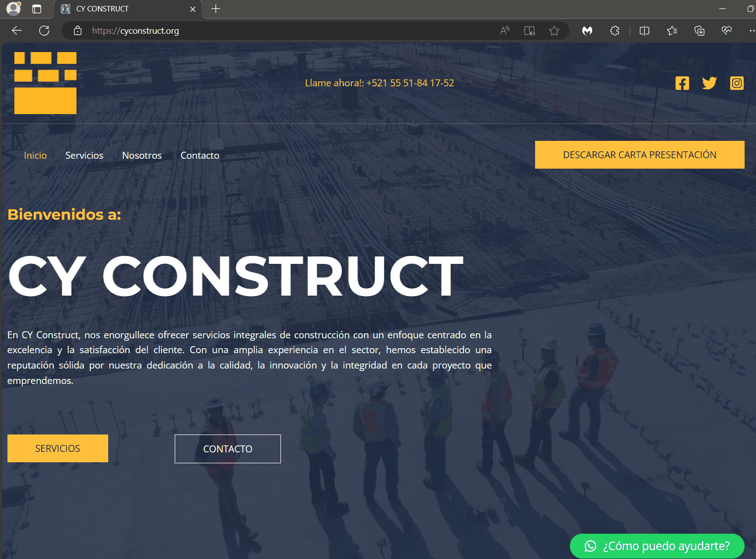Screen dimensions: 756x559
Task: Open the Instagram social icon
Action: point(737,83)
